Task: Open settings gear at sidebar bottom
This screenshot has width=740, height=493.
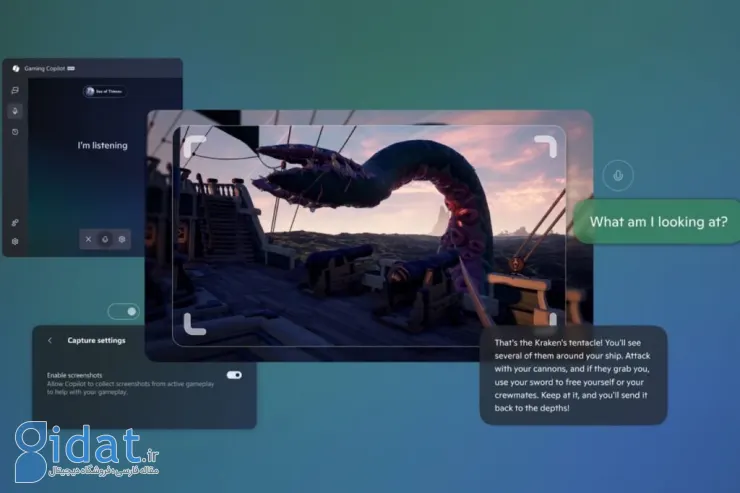Action: click(15, 242)
